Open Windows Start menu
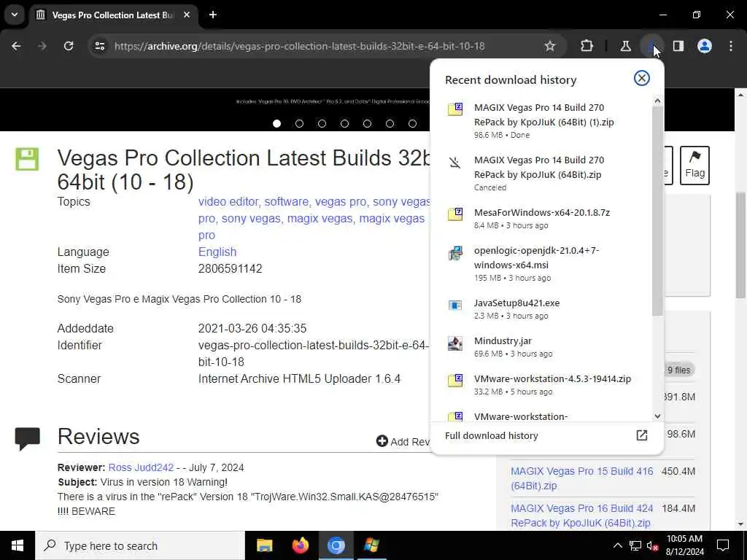This screenshot has width=747, height=560. [18, 545]
